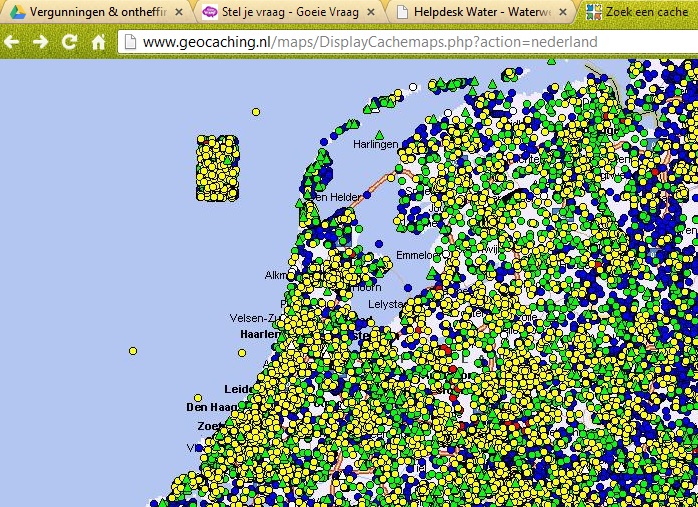This screenshot has height=507, width=698.
Task: Click the browser forward arrow
Action: coord(40,42)
